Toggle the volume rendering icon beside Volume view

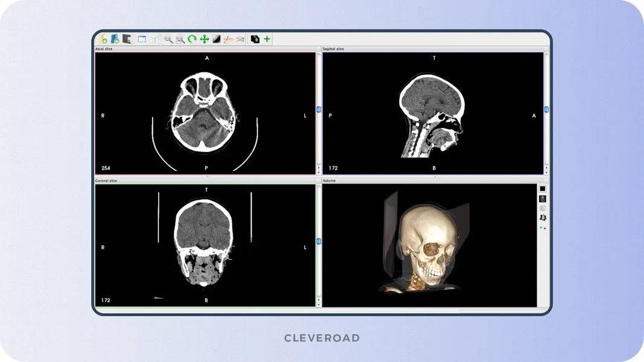click(542, 217)
